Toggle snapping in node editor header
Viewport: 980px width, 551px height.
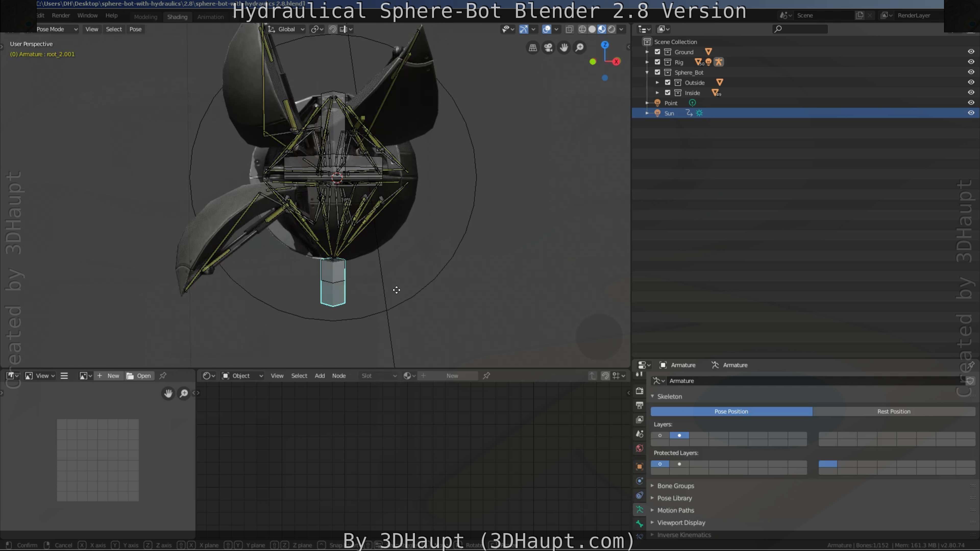(605, 376)
